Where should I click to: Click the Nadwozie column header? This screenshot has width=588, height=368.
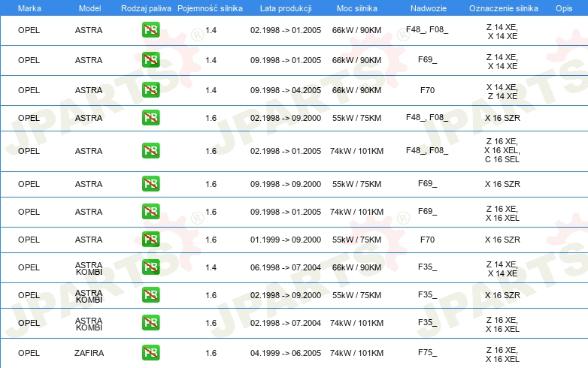(429, 8)
